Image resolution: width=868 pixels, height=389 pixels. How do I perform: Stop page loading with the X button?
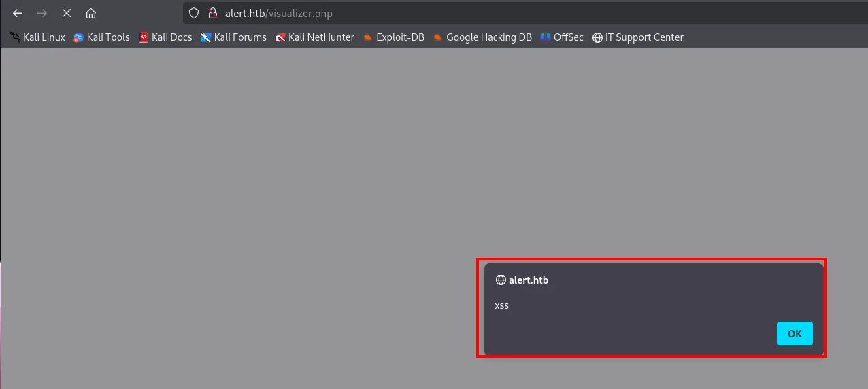[67, 13]
